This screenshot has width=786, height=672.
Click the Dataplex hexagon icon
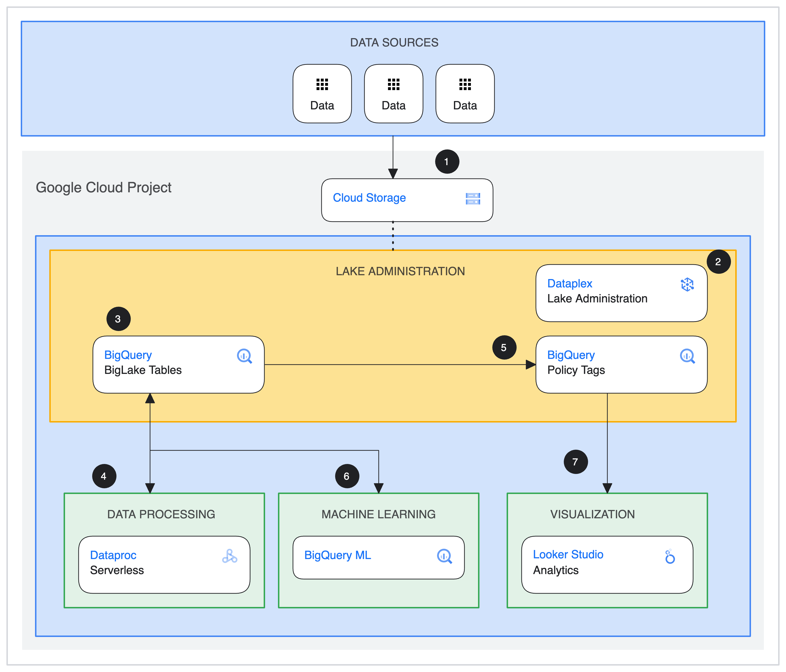point(687,284)
